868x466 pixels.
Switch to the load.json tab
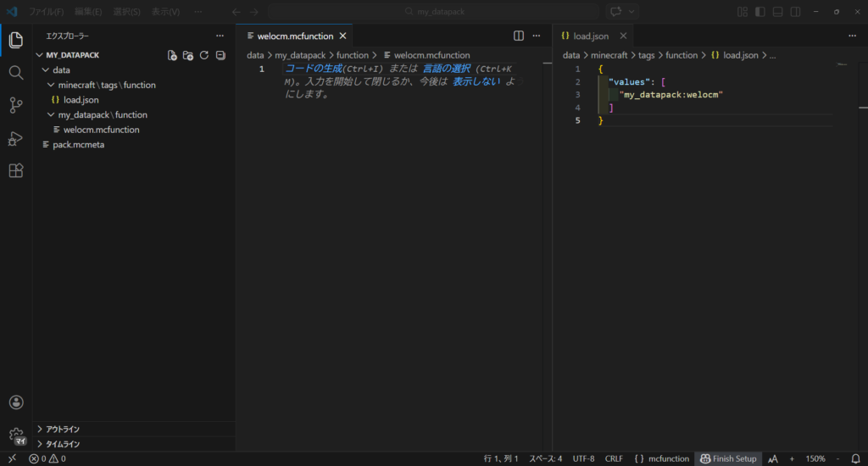[x=591, y=36]
